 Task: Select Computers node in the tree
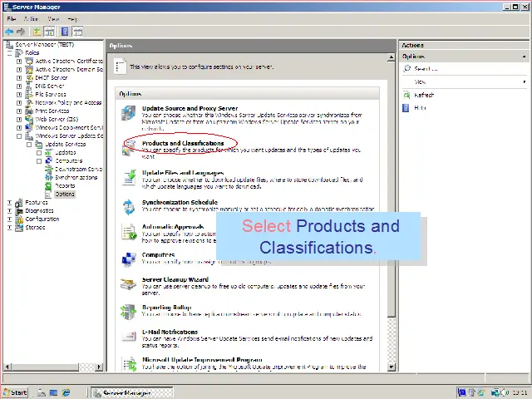pyautogui.click(x=69, y=160)
